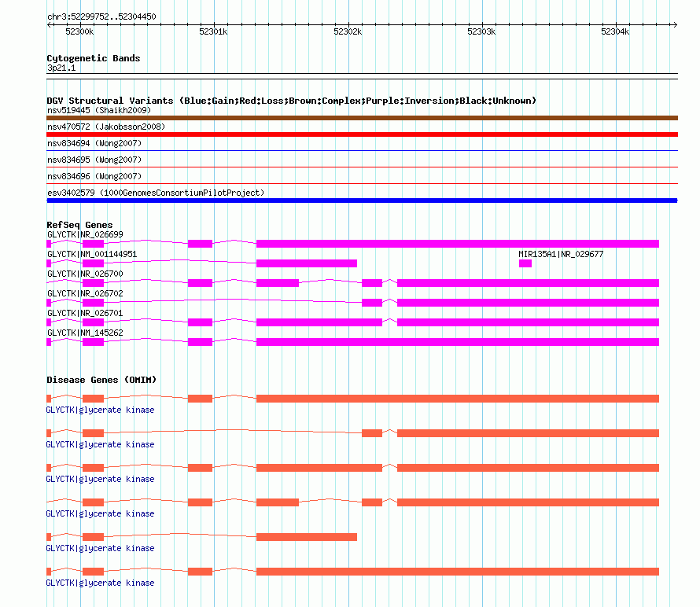This screenshot has height=607, width=700.
Task: Click the 3p21.1 band label
Action: (x=61, y=68)
